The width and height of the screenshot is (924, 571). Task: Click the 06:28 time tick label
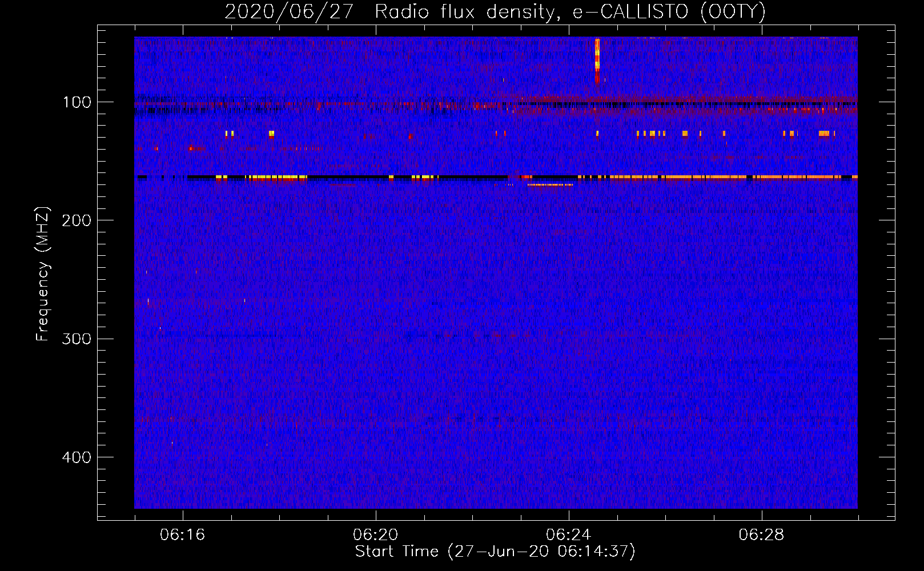[761, 535]
